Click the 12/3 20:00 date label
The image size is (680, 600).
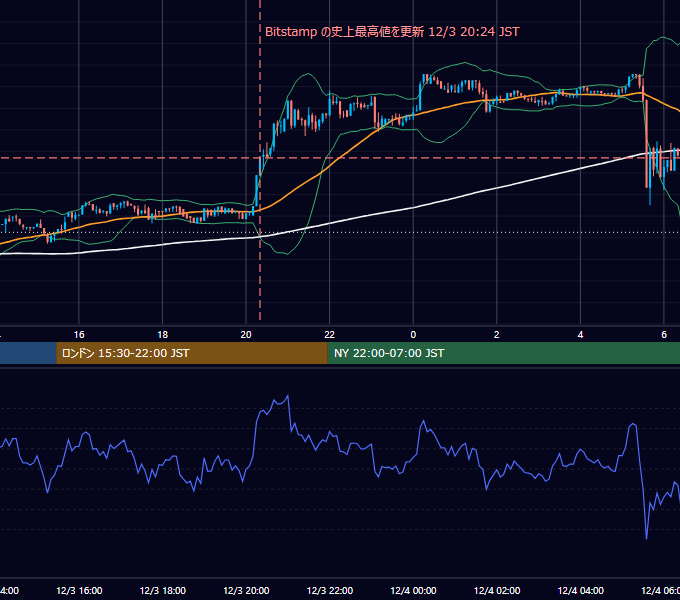click(x=246, y=590)
